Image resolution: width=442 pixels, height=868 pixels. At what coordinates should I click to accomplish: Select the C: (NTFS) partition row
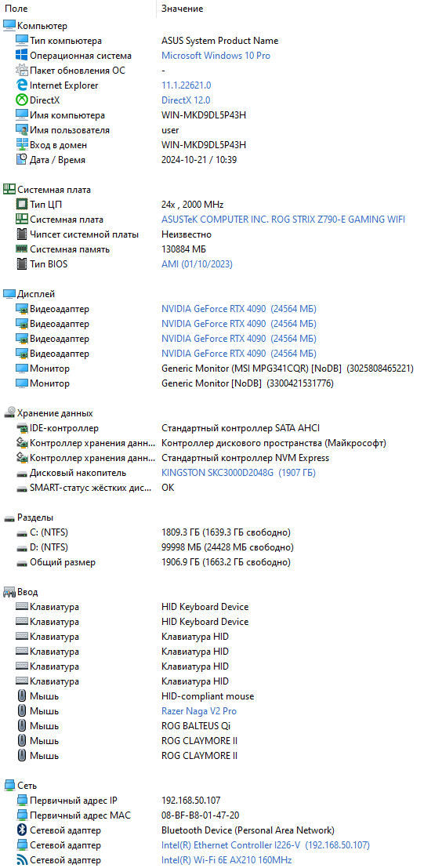point(221,532)
